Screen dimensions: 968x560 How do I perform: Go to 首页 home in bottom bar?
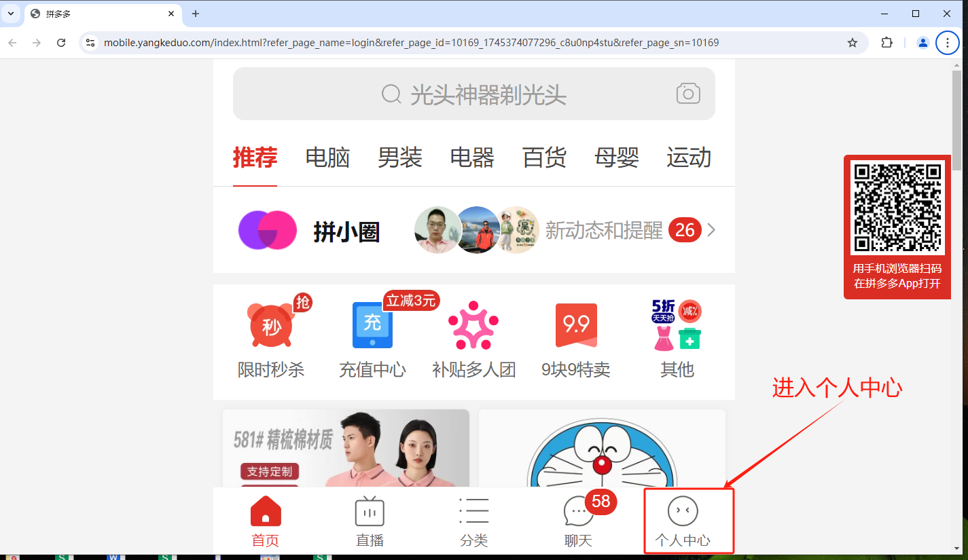pos(266,521)
